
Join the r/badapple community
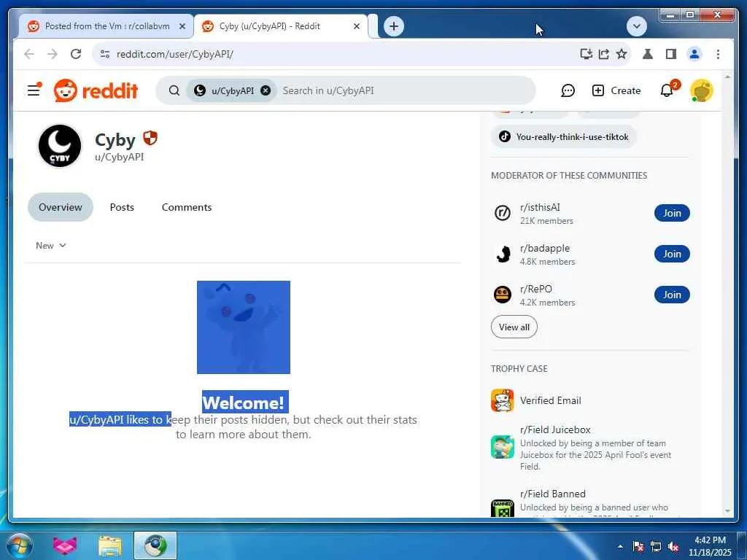(672, 254)
